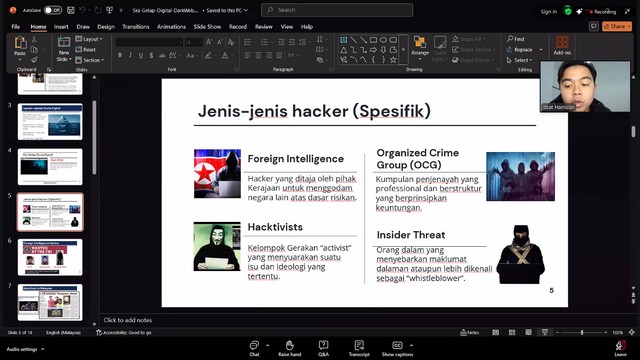Toggle Justify paragraph alignment
The width and height of the screenshot is (640, 360).
[280, 55]
